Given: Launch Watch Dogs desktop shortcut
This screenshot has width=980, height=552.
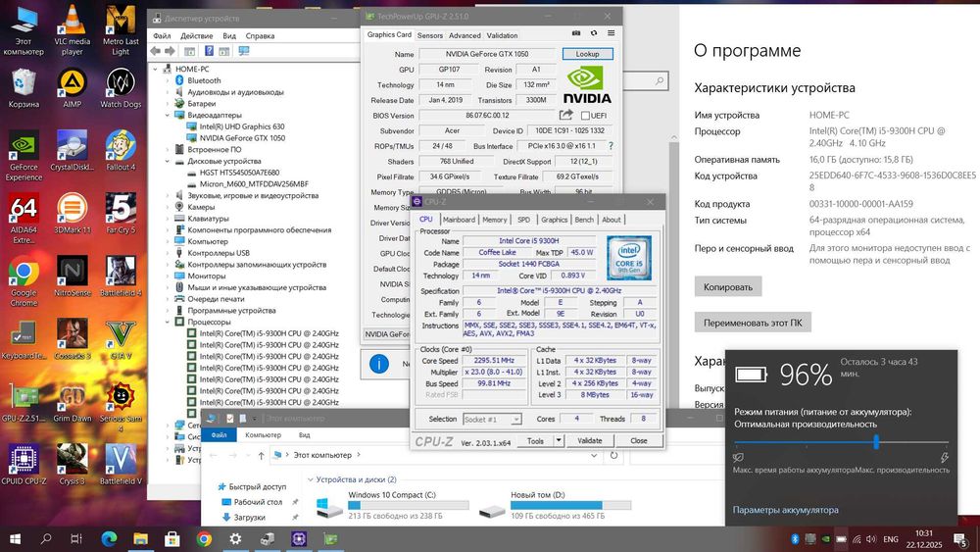Looking at the screenshot, I should (x=121, y=88).
